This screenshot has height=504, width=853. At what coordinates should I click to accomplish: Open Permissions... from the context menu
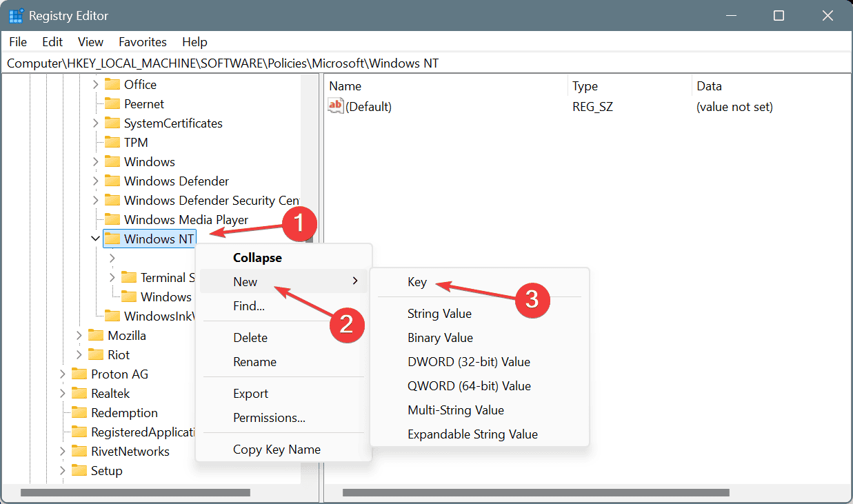coord(283,417)
